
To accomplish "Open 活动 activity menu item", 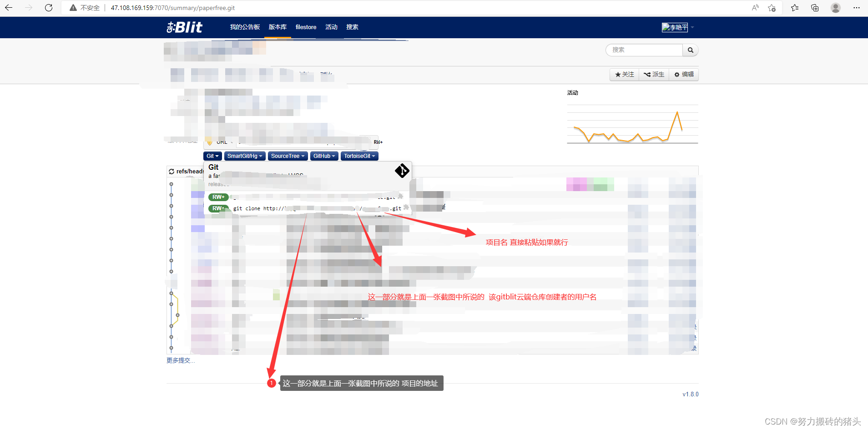I will pos(331,27).
